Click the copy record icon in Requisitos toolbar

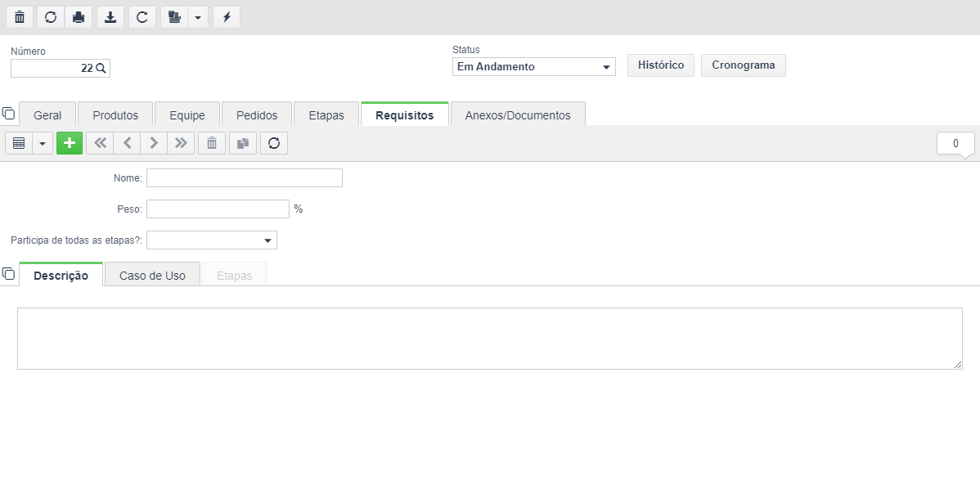(243, 143)
